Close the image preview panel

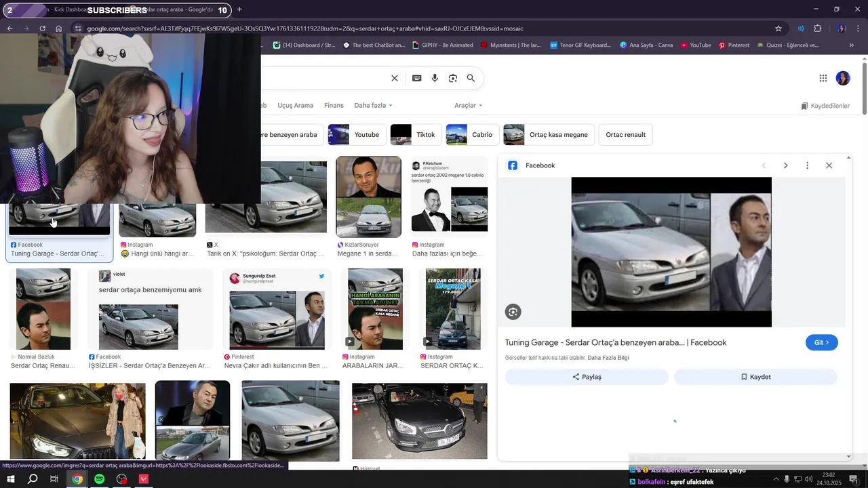(829, 165)
